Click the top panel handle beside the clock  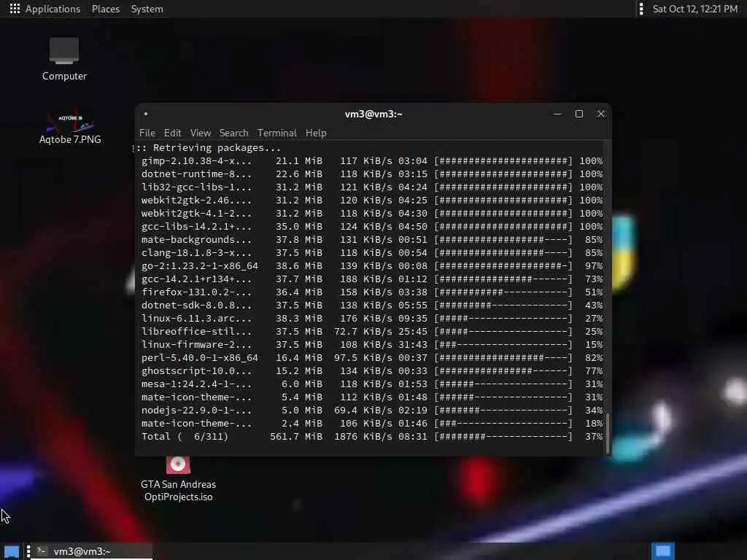641,9
